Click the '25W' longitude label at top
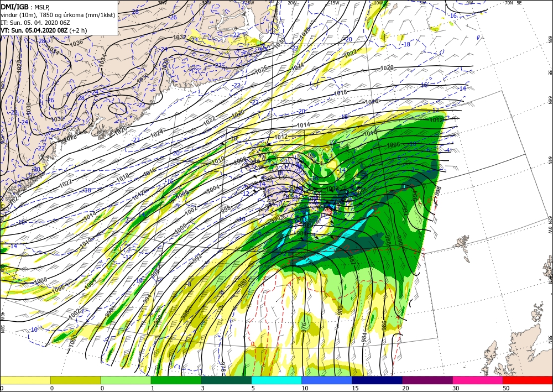This screenshot has height=392, width=553. [249, 2]
